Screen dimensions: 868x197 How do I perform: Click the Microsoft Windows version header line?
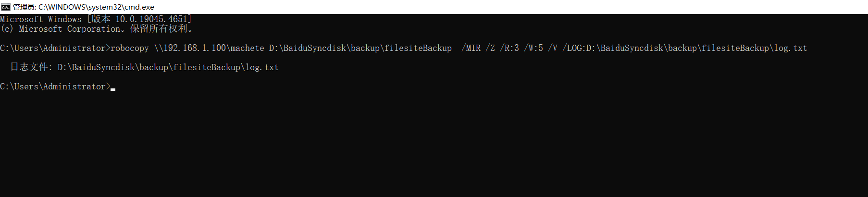tap(96, 19)
